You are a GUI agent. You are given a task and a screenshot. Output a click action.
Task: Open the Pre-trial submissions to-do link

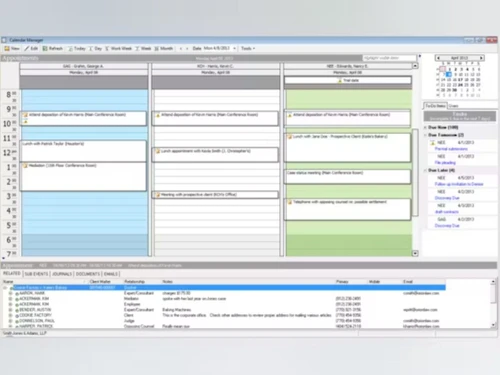[451, 149]
